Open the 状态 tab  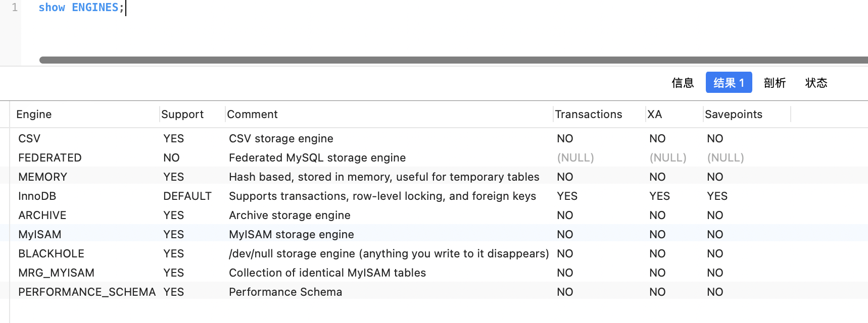(x=816, y=83)
